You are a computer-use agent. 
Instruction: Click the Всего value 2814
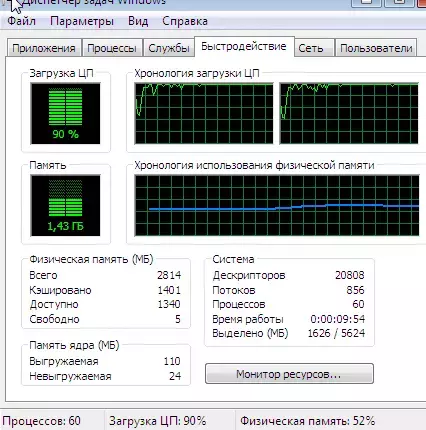pos(169,275)
